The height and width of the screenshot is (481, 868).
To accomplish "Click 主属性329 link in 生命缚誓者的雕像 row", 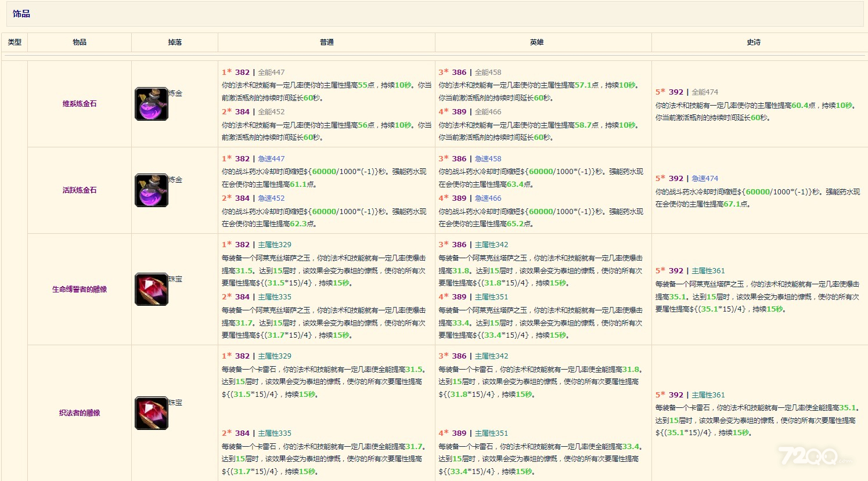I will [275, 245].
